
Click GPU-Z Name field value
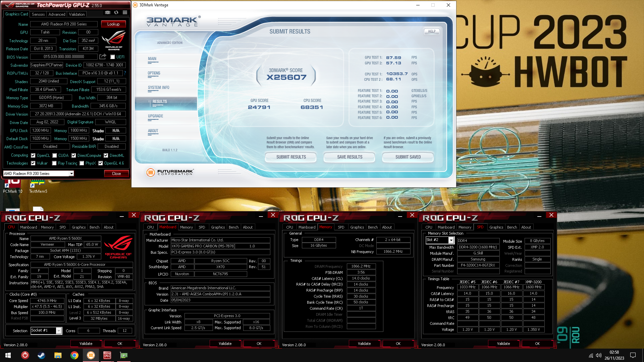click(x=64, y=24)
